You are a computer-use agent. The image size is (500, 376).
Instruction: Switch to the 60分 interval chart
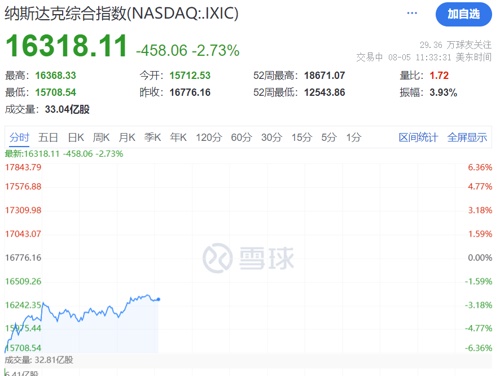(x=241, y=137)
